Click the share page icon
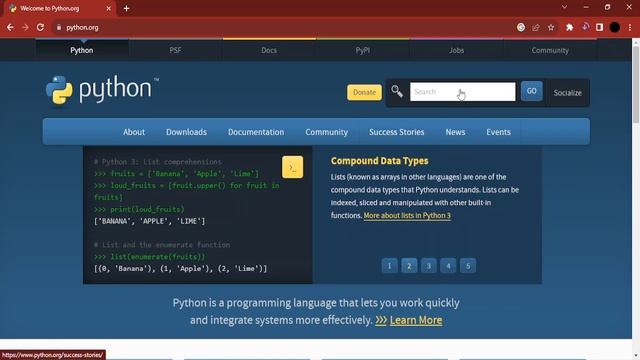 [536, 27]
